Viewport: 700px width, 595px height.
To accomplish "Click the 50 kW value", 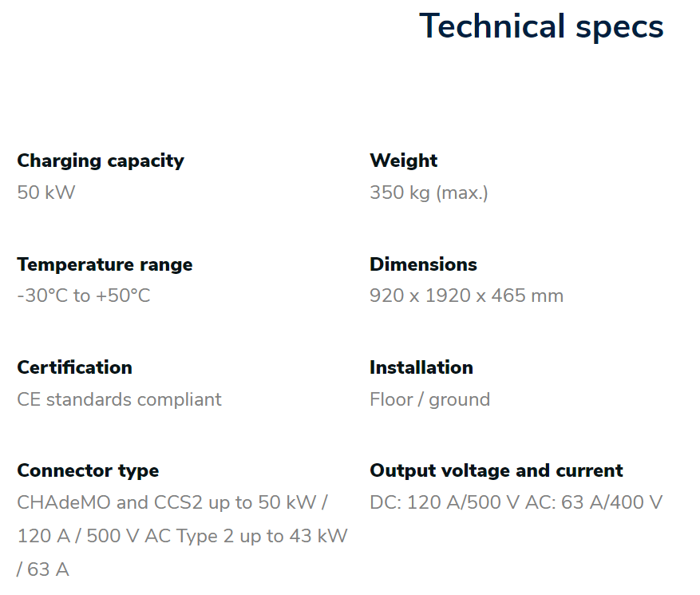I will pyautogui.click(x=46, y=192).
